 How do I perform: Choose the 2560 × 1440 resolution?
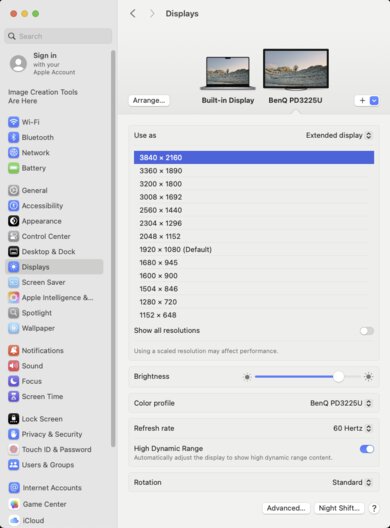coord(254,210)
